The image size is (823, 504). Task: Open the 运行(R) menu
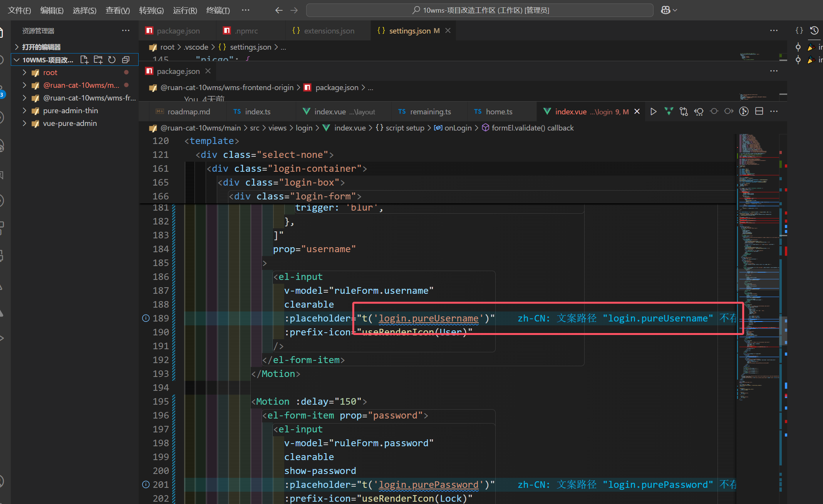[x=185, y=10]
